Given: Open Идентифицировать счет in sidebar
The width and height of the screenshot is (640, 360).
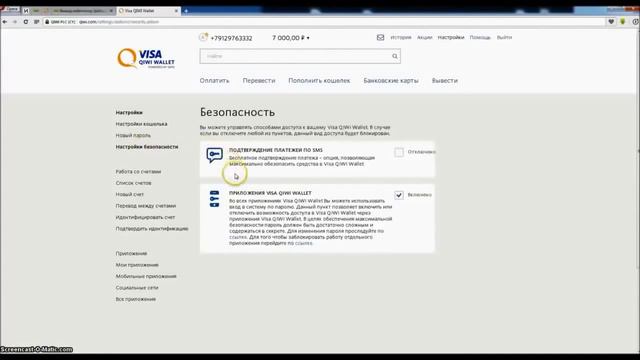Looking at the screenshot, I should point(145,217).
